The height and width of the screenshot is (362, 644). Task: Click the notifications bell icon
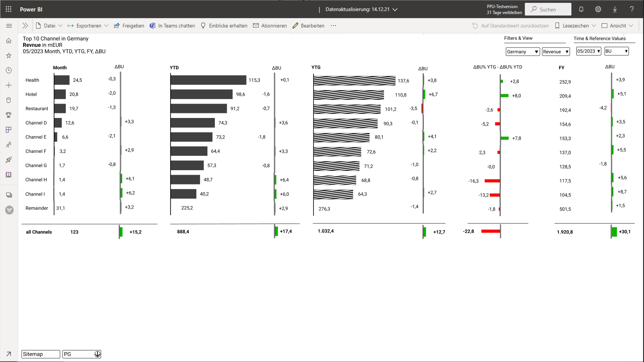581,9
